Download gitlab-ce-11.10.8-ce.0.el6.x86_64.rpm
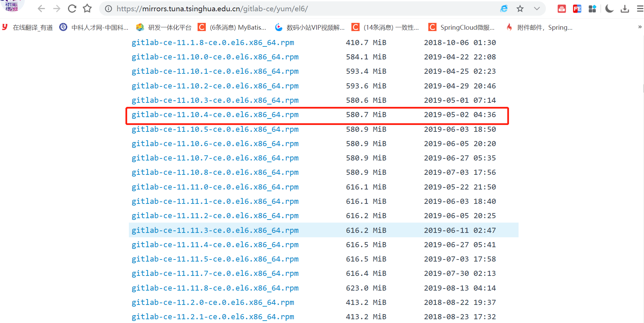This screenshot has height=323, width=644. coord(215,172)
